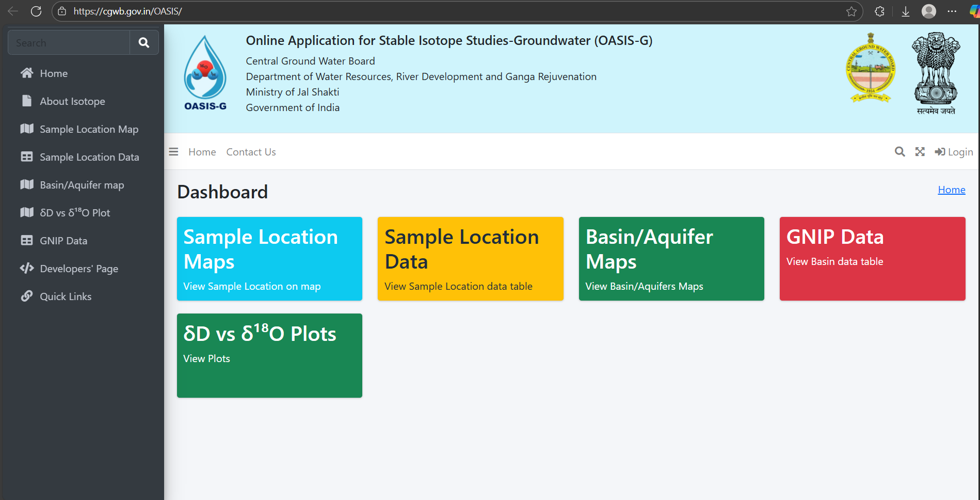Click the sidebar search magnifier button

pos(143,42)
